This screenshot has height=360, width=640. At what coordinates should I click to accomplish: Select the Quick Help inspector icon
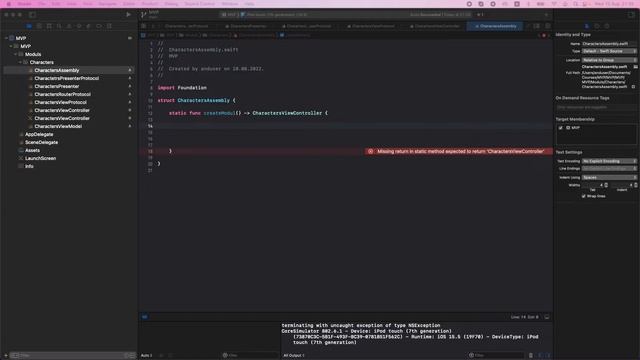(x=607, y=26)
